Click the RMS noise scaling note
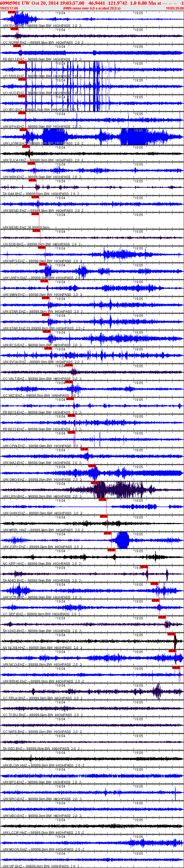This screenshot has width=184, height=868. tap(91, 8)
